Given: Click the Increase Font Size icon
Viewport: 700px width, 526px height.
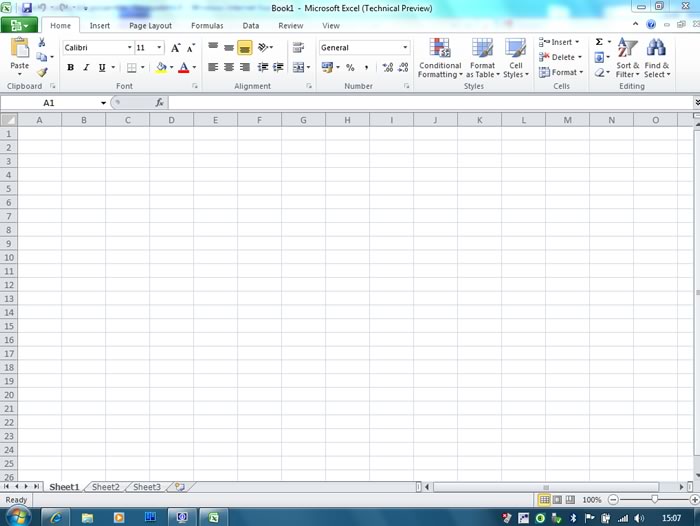Looking at the screenshot, I should 176,48.
